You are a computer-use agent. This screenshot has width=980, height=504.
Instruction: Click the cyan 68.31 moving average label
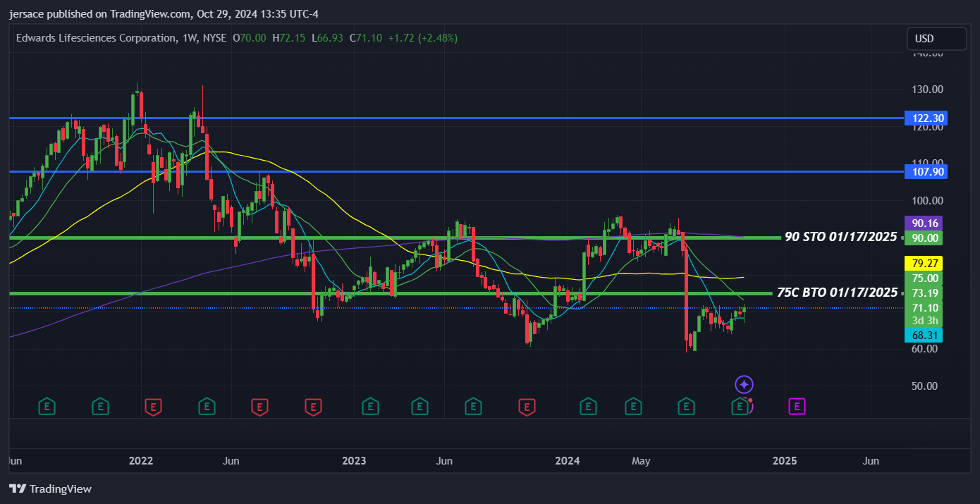[923, 335]
